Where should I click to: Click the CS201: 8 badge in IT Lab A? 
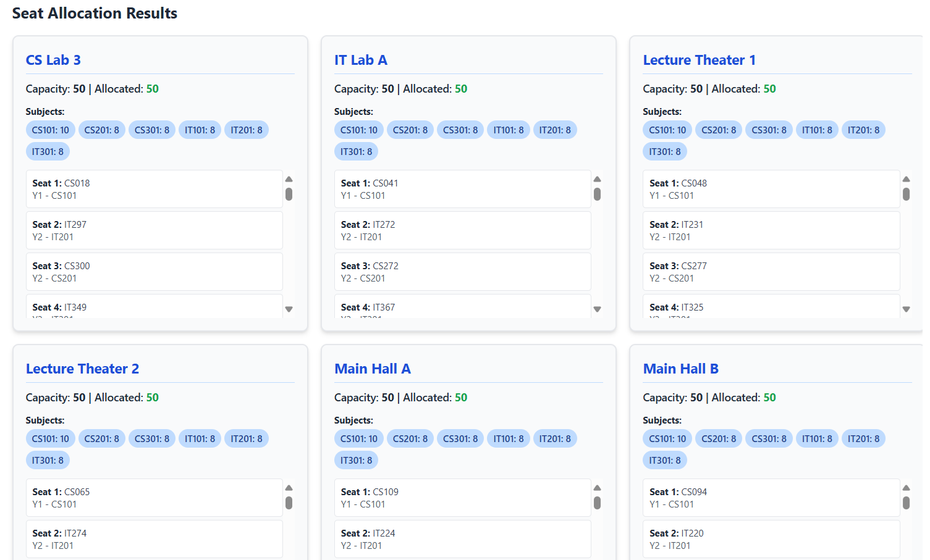point(410,130)
